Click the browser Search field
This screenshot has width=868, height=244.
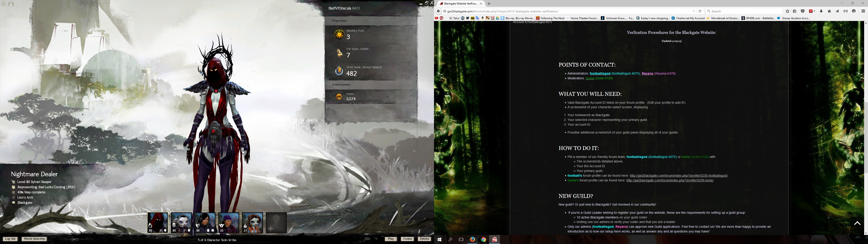tap(744, 11)
